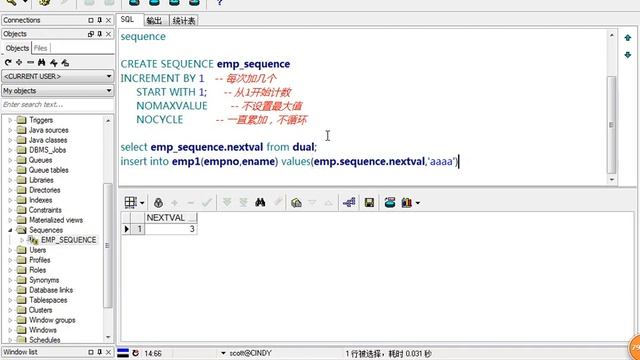Open the grid select mode button
Viewport: 640px width, 360px height.
131,202
